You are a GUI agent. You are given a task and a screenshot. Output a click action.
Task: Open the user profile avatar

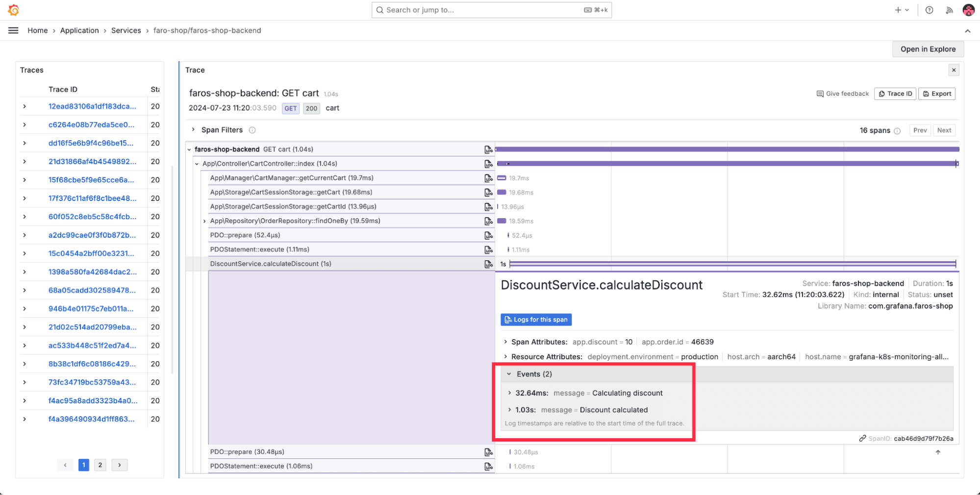[x=968, y=10]
